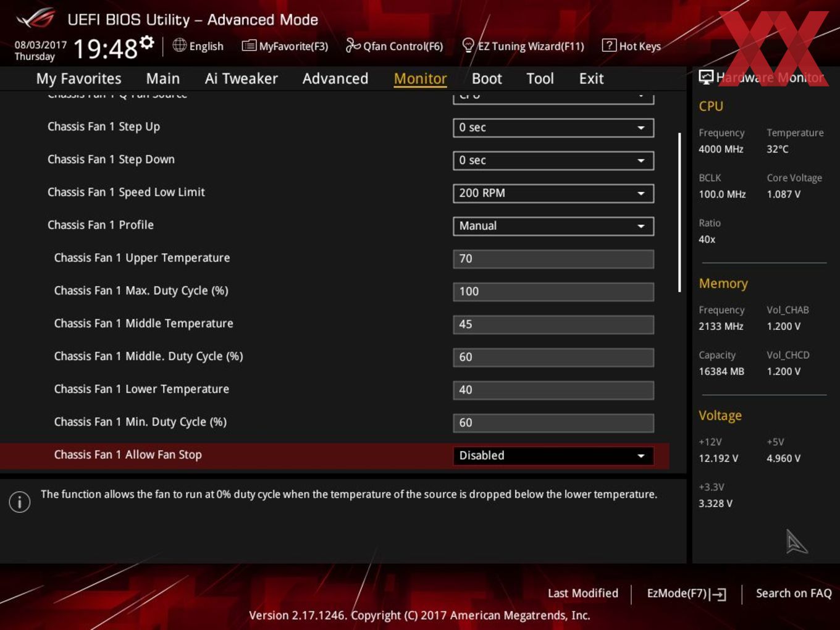
Task: Click the info icon beside help text
Action: [x=20, y=502]
